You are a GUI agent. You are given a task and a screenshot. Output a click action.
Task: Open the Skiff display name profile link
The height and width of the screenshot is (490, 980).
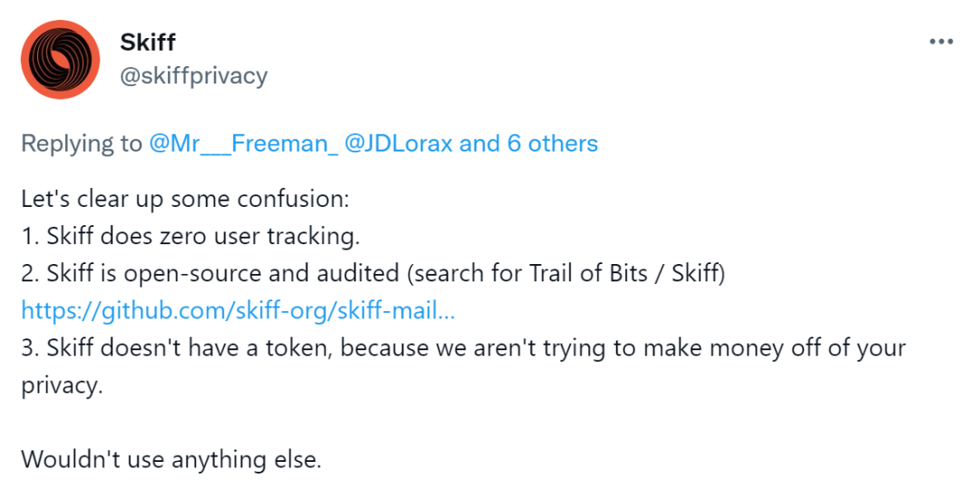point(147,42)
